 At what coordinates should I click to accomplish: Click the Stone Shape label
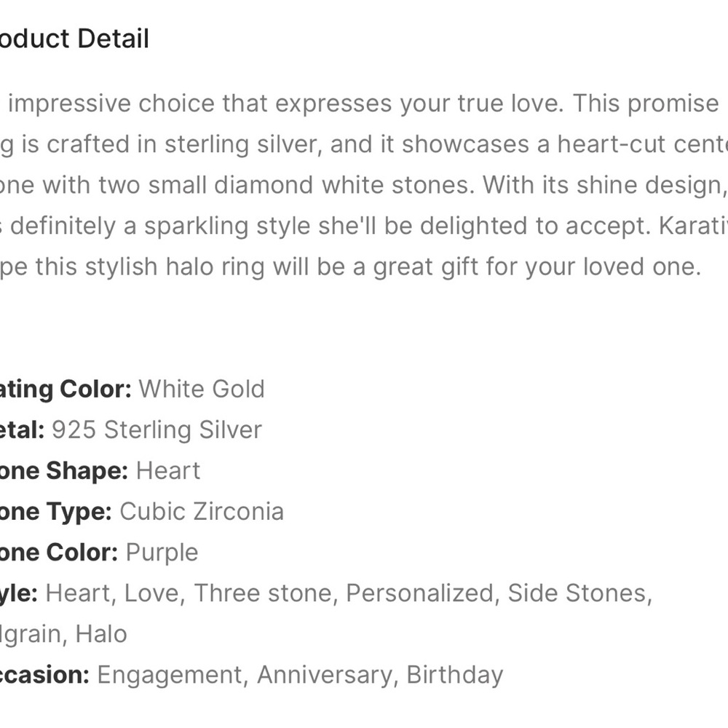64,471
